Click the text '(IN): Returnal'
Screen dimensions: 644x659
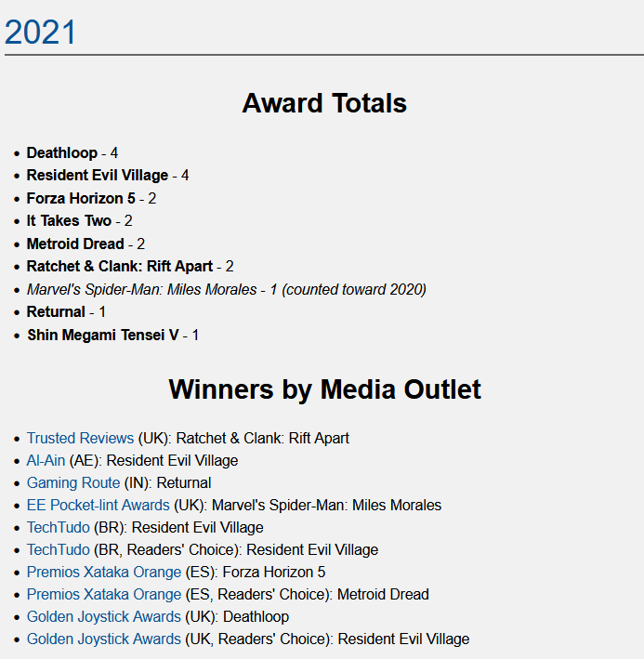[167, 483]
